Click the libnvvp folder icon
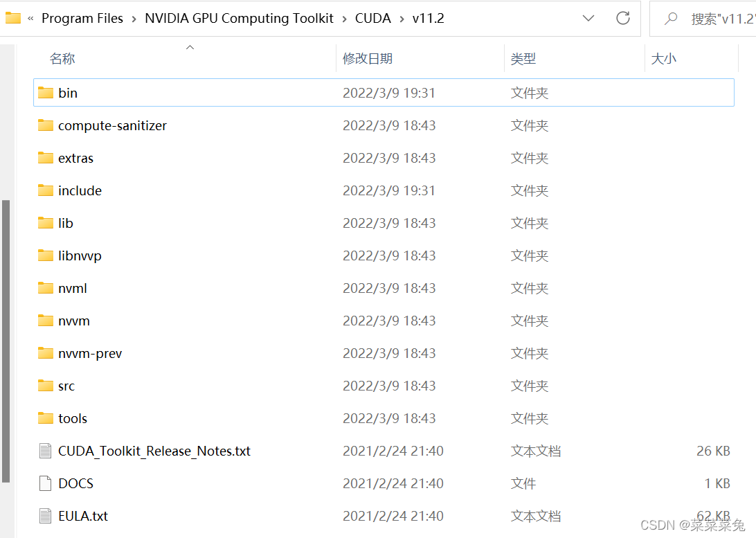The height and width of the screenshot is (538, 756). click(45, 255)
